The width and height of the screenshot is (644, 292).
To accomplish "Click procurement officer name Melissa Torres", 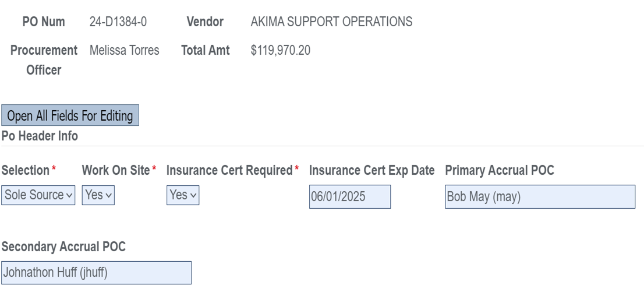I will click(x=125, y=51).
